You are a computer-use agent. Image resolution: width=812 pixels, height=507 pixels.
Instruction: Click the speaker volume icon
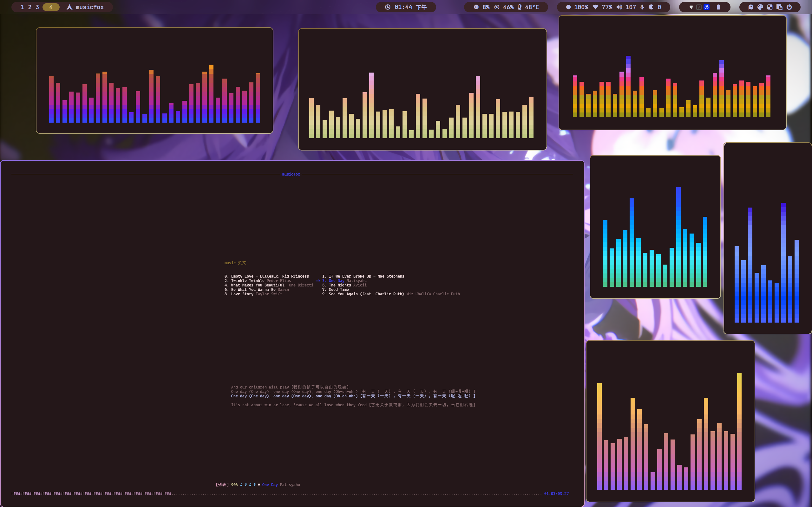619,7
